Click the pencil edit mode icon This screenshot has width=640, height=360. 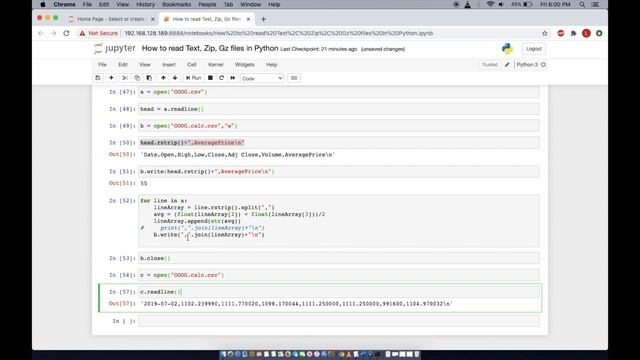[x=507, y=64]
